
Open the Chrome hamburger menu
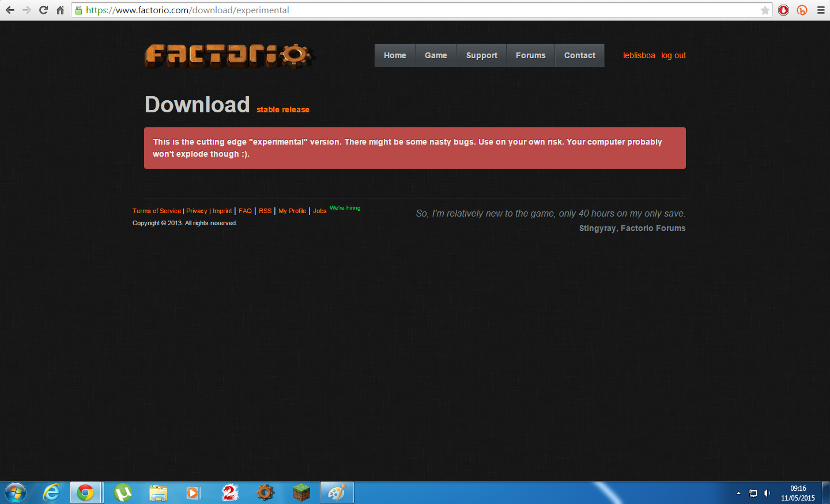[x=821, y=10]
